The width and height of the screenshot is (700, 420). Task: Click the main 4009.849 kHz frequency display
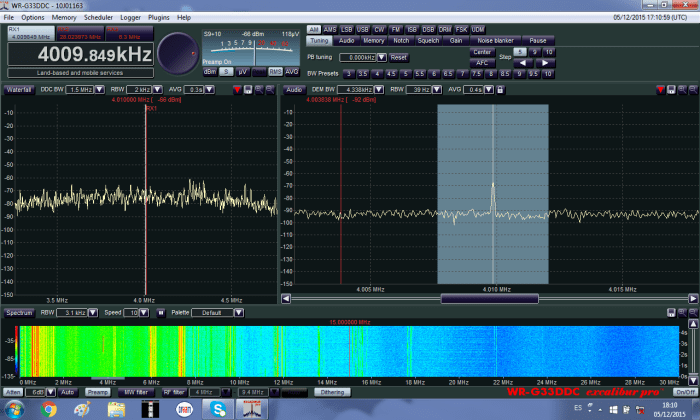tap(78, 55)
